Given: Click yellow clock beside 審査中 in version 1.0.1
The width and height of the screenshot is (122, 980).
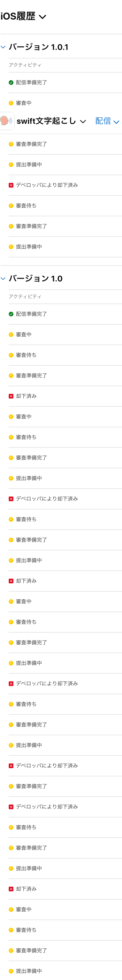Looking at the screenshot, I should coord(11,103).
